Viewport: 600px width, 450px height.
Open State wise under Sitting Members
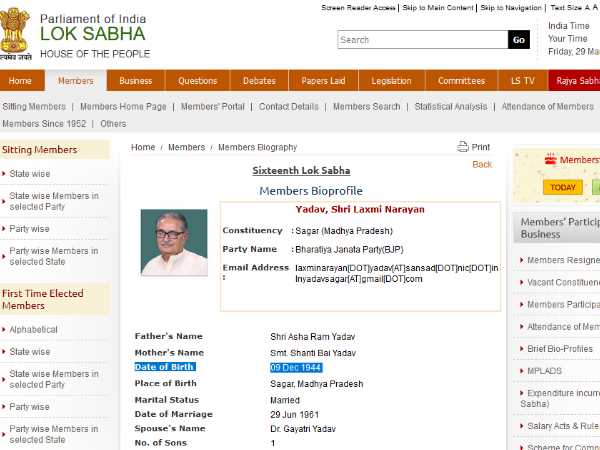29,174
